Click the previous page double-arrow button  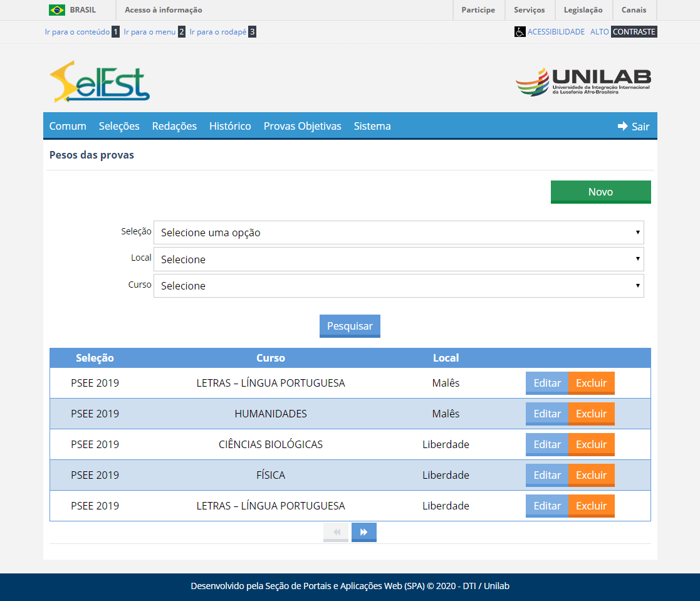[x=336, y=532]
